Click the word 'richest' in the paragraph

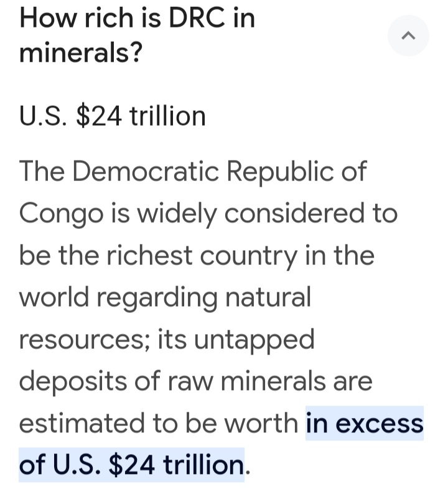[x=149, y=256]
